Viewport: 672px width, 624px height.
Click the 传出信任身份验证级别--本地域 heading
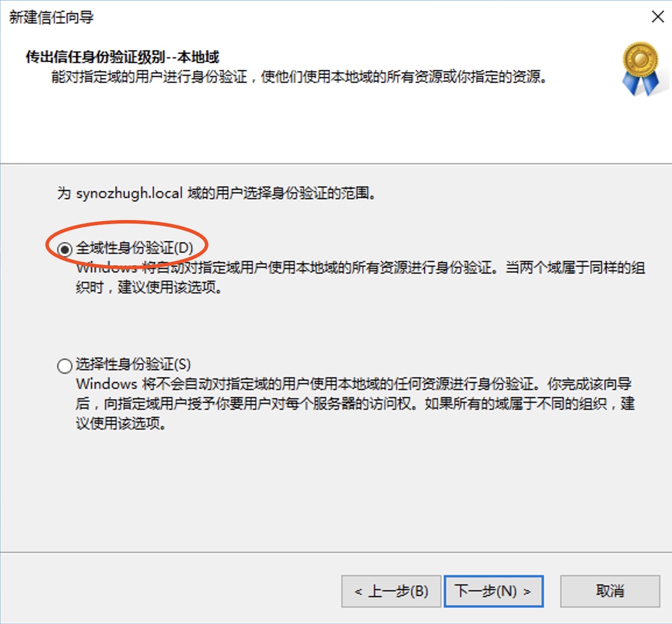tap(122, 57)
